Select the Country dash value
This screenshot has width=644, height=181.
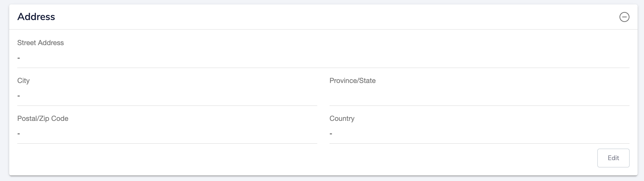pos(331,134)
